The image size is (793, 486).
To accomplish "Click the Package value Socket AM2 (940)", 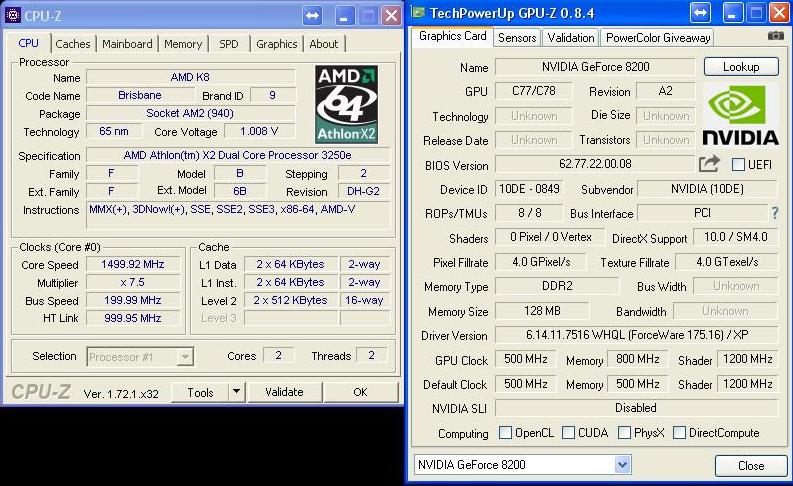I will tap(190, 113).
